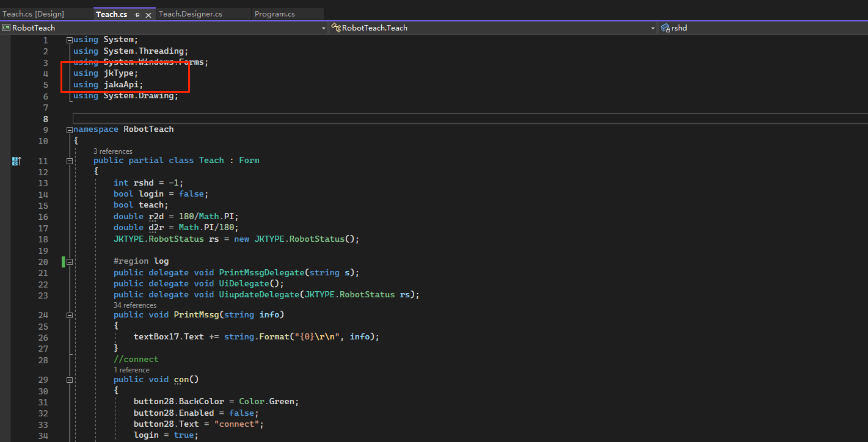Collapse the #region log section
The image size is (868, 442).
tap(70, 261)
